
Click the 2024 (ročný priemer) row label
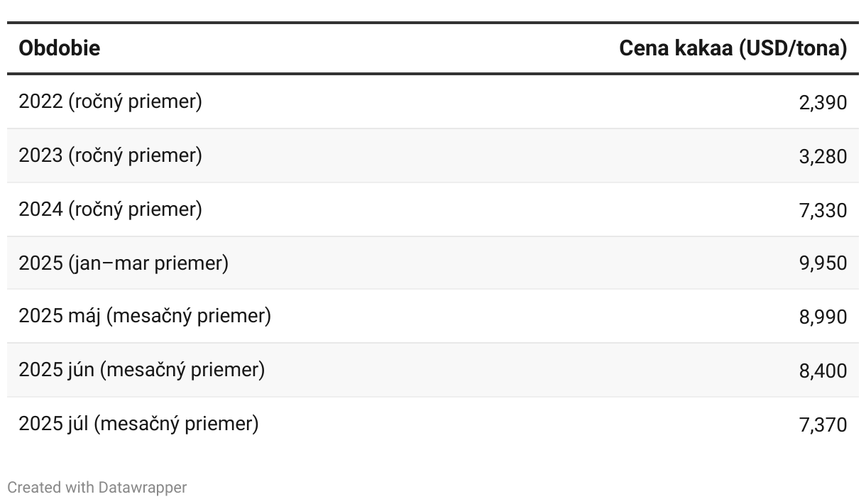(110, 209)
